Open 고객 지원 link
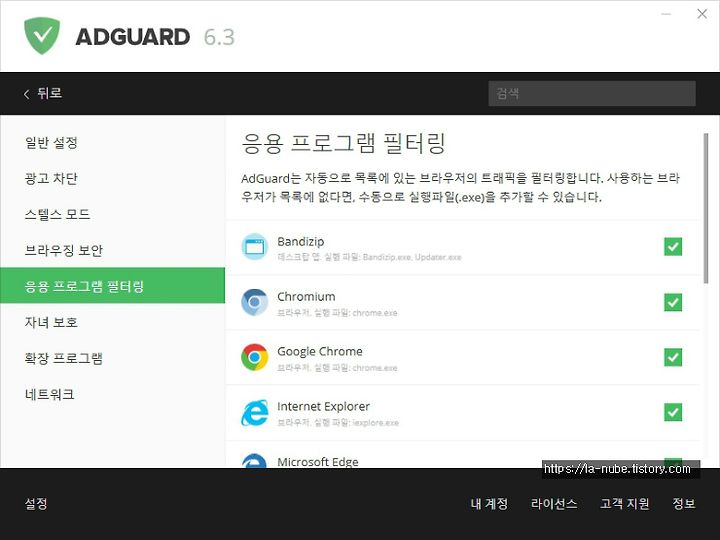 point(624,504)
